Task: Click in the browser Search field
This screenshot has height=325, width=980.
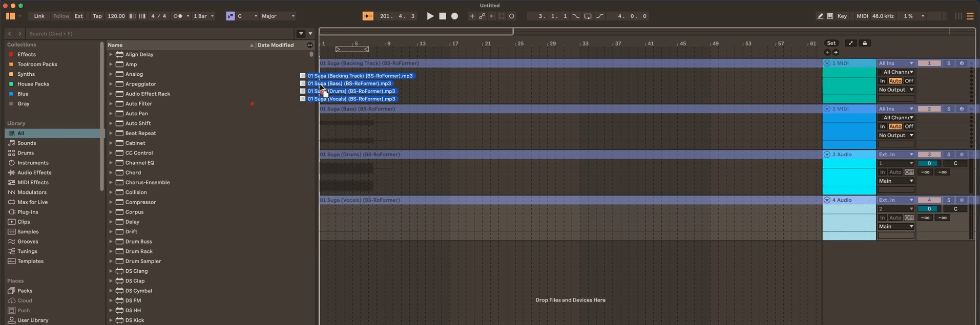Action: [x=161, y=34]
